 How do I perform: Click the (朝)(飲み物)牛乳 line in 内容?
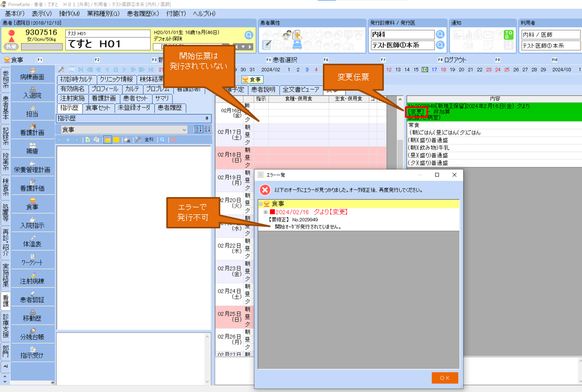[494, 148]
